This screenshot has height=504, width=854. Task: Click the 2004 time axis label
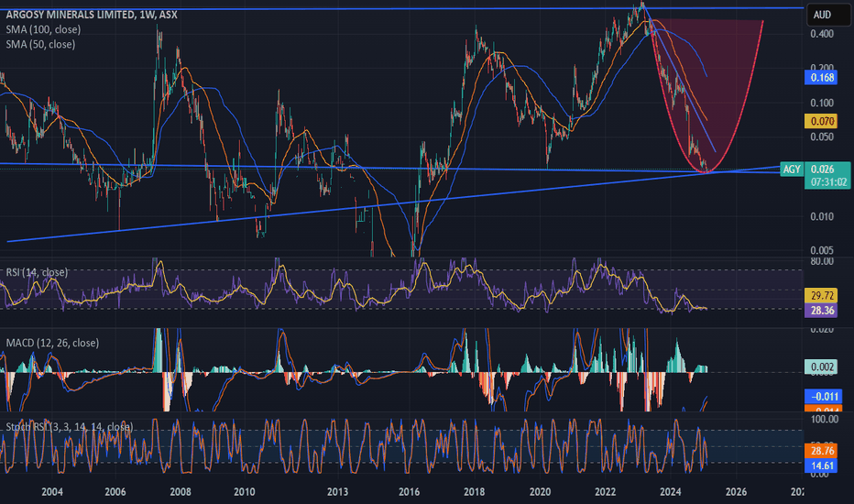point(52,491)
